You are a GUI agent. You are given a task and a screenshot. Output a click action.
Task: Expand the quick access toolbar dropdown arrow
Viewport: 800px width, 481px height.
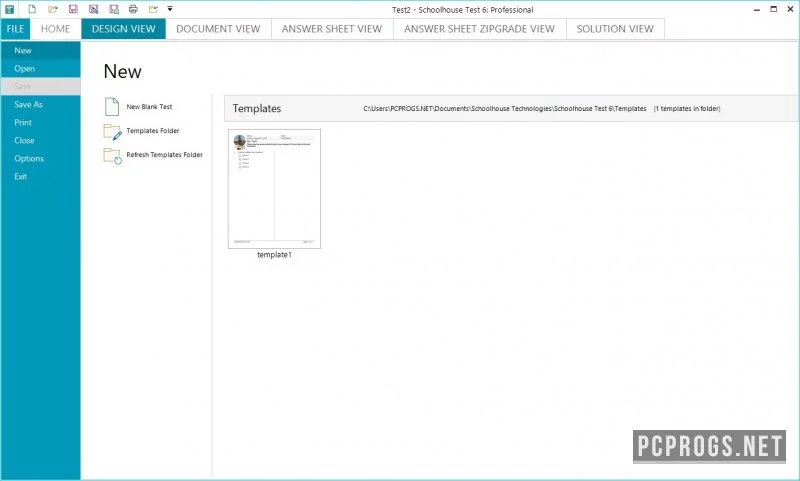(170, 9)
